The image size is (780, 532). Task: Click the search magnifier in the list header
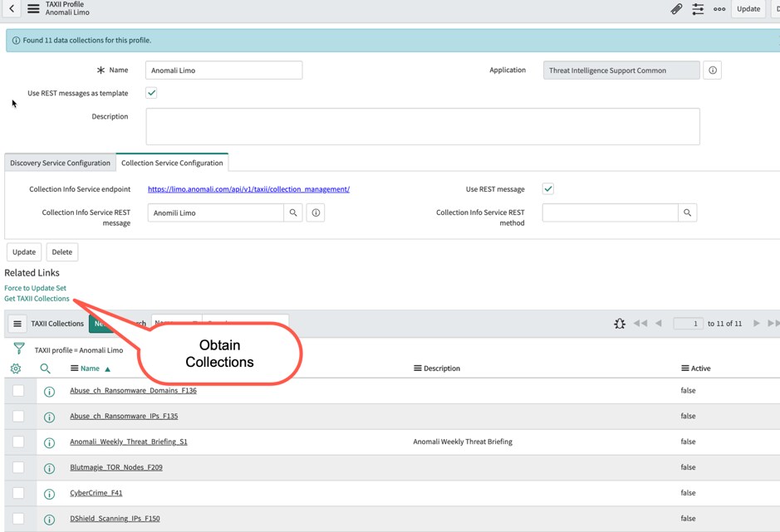coord(46,368)
